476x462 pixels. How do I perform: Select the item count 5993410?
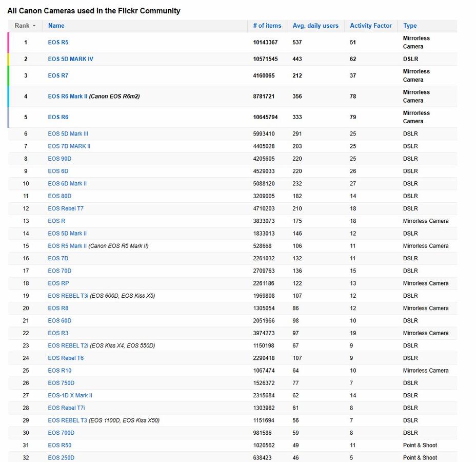[x=264, y=134]
